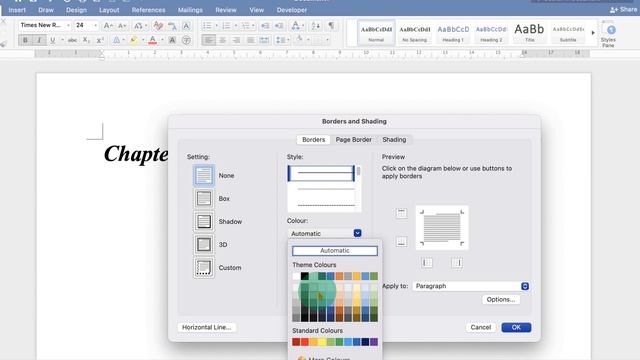
Task: Click the Decrease Indent icon
Action: coord(265,26)
